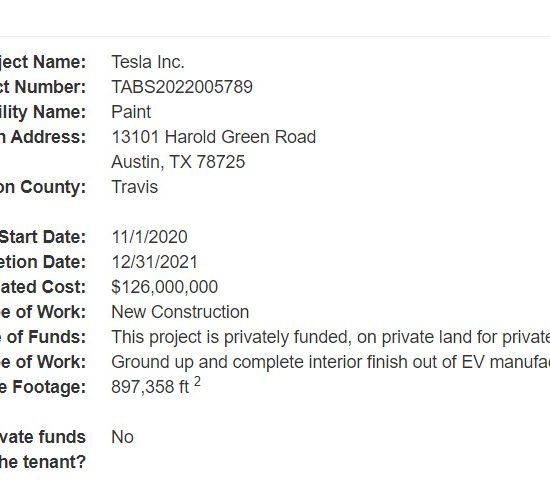Screen dimensions: 550x497
Task: Select the project number TABS2022005789
Action: [182, 87]
